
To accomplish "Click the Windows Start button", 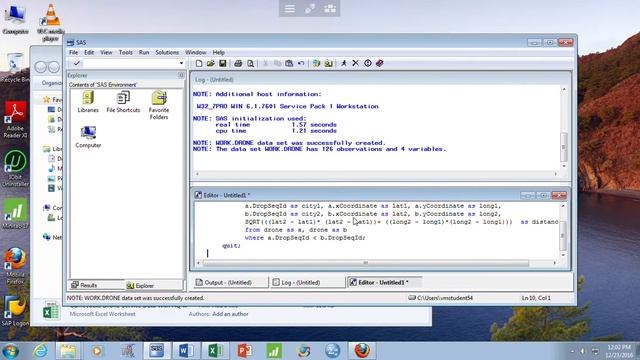I will point(10,351).
